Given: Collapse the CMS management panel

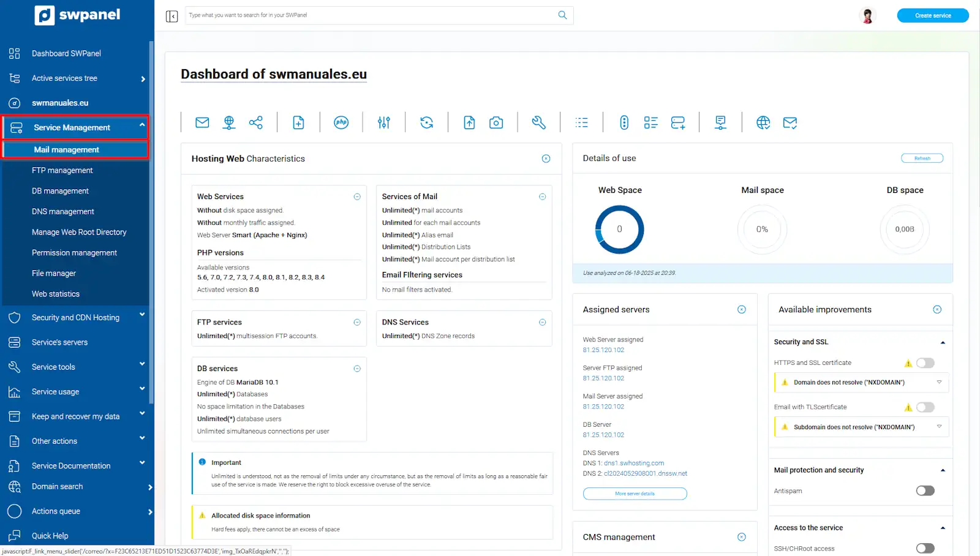Looking at the screenshot, I should click(x=742, y=537).
